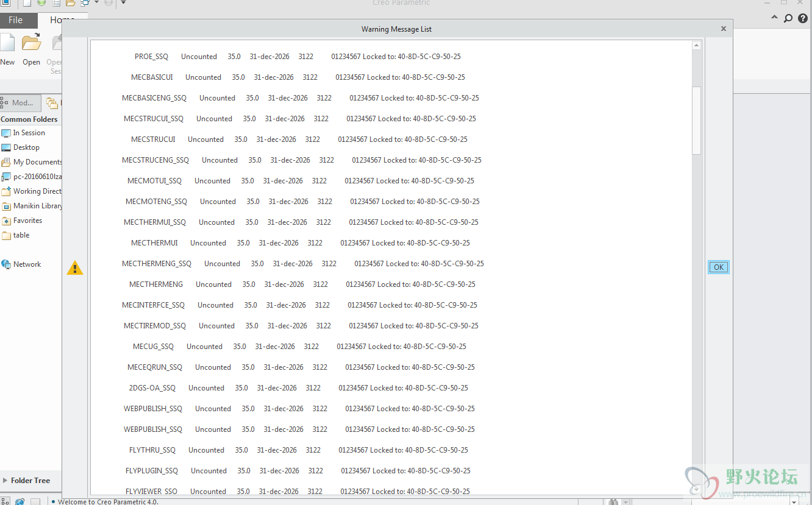
Task: Collapse the ribbon with the up chevron
Action: point(774,18)
